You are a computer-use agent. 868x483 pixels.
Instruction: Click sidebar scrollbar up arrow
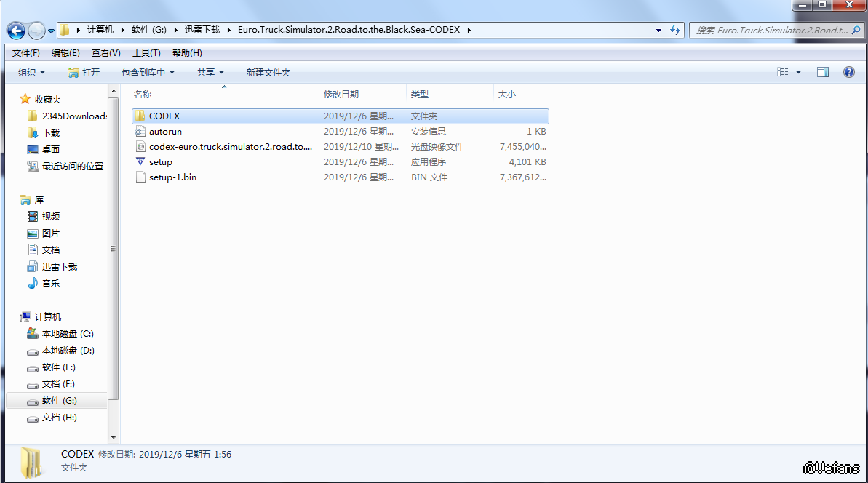[114, 91]
